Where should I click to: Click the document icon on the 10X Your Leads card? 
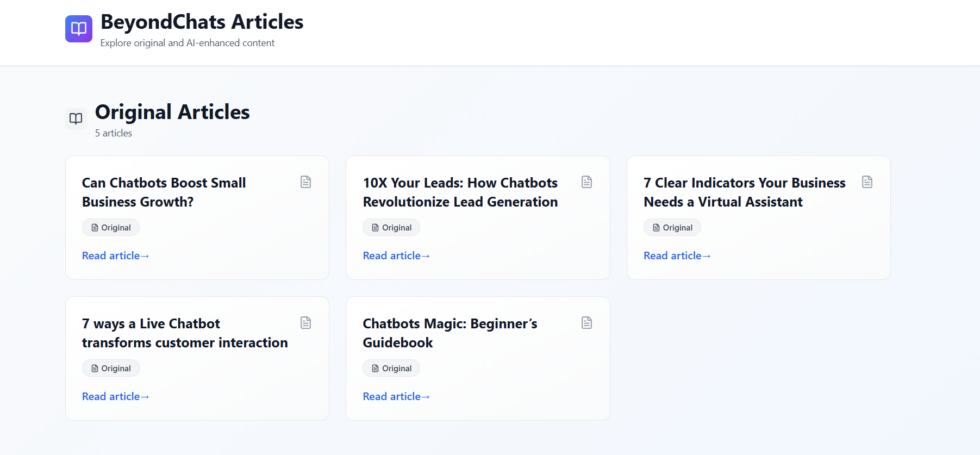586,182
